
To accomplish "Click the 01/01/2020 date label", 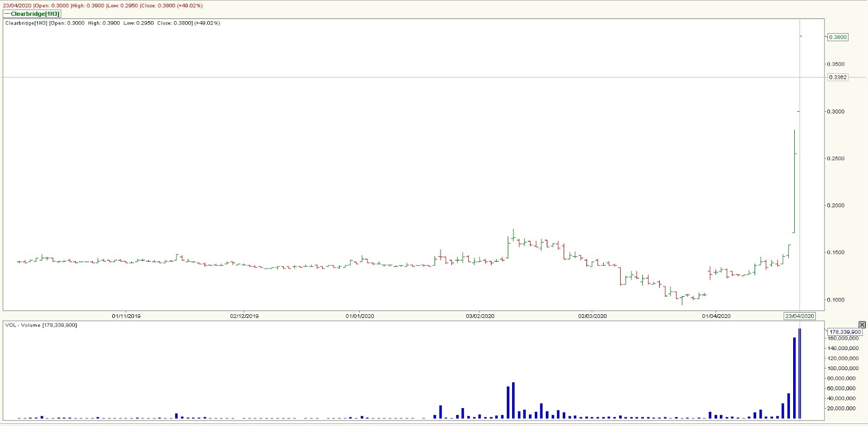I will [360, 316].
